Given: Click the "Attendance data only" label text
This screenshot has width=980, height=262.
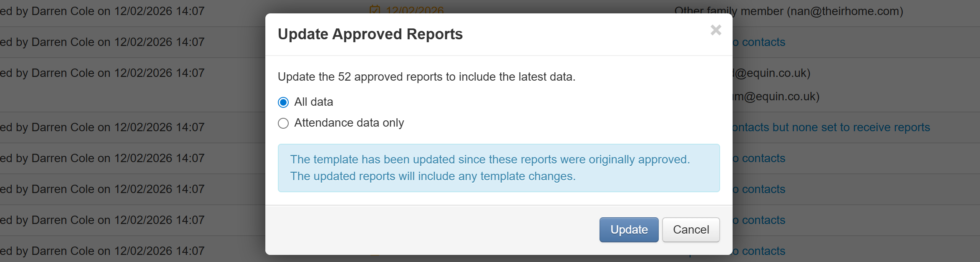Looking at the screenshot, I should (x=349, y=123).
